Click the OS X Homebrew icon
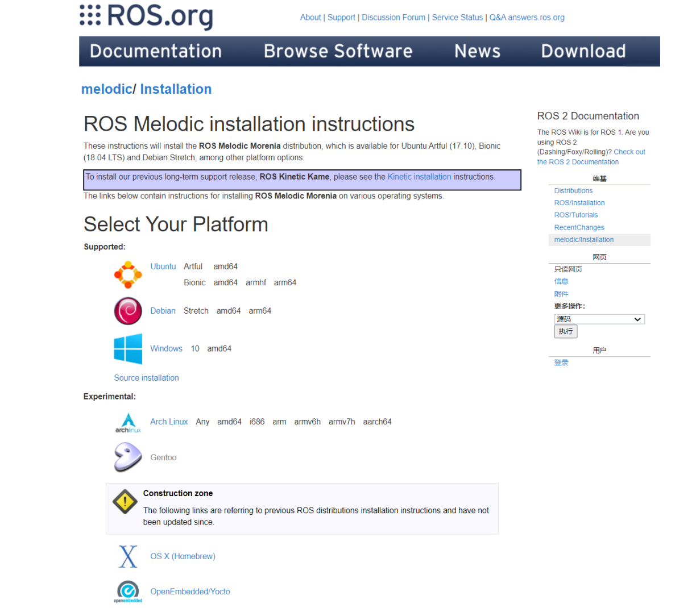This screenshot has width=700, height=608. click(127, 556)
